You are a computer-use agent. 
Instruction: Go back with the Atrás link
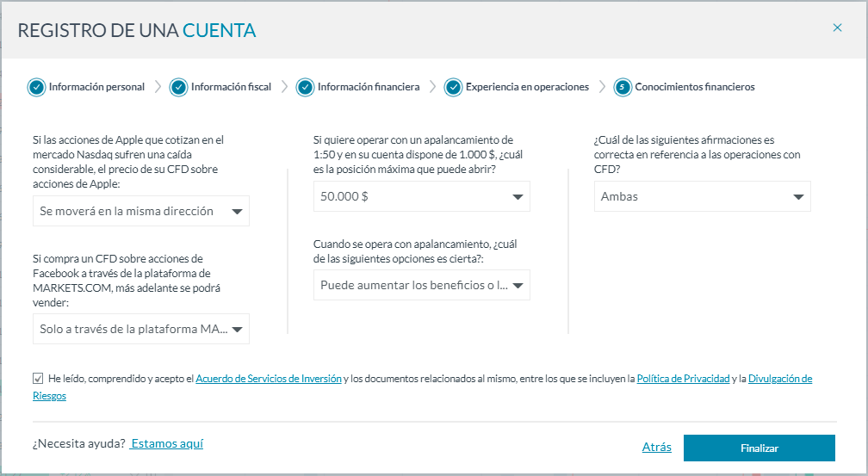coord(656,448)
